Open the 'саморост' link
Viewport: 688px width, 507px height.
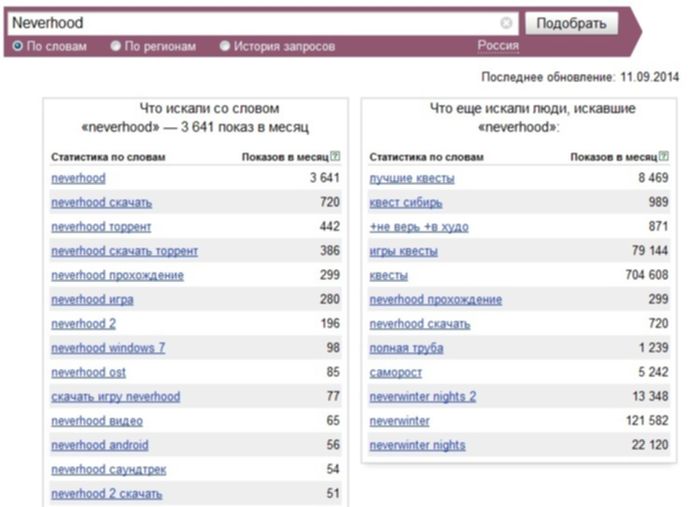point(395,373)
